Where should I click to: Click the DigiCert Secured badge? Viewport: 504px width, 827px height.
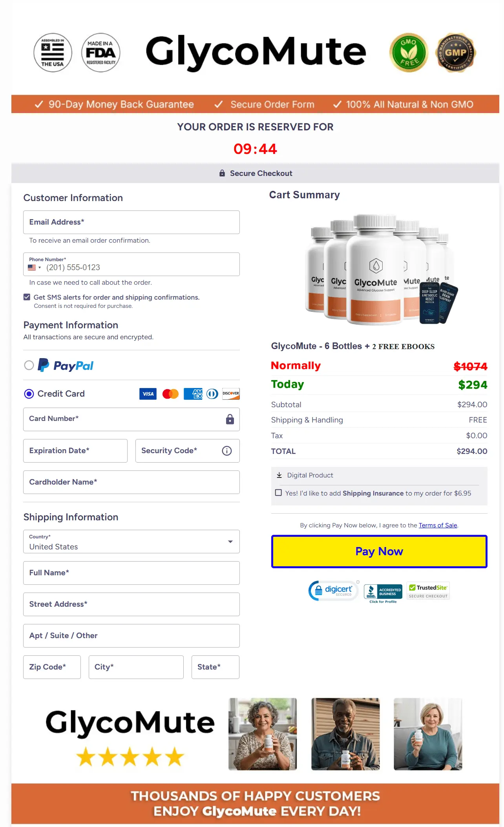333,591
